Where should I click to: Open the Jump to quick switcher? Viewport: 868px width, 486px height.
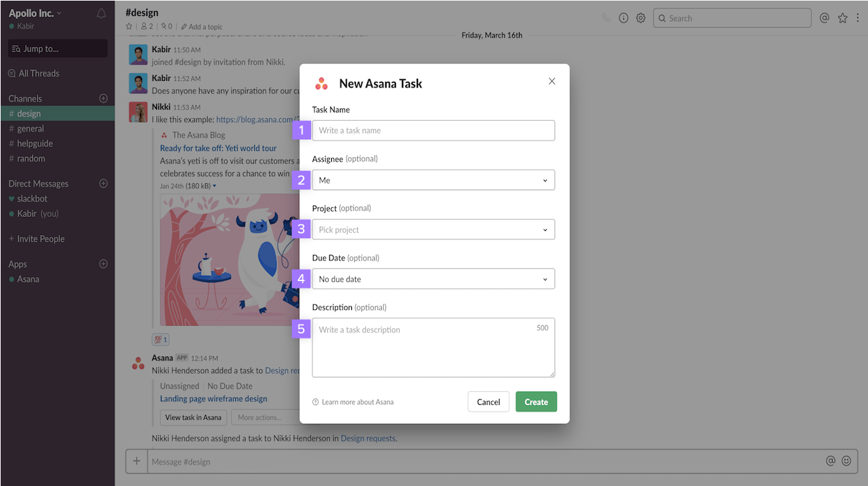coord(57,49)
